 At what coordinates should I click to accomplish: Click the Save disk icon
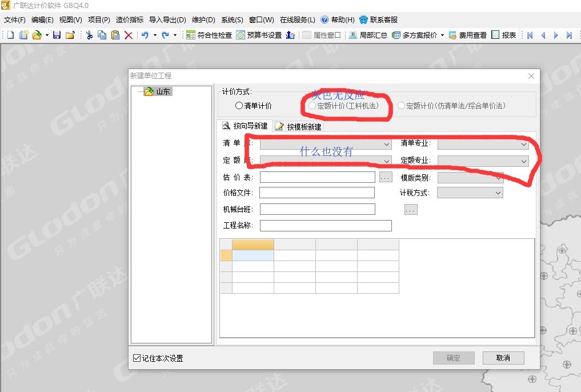pyautogui.click(x=57, y=35)
